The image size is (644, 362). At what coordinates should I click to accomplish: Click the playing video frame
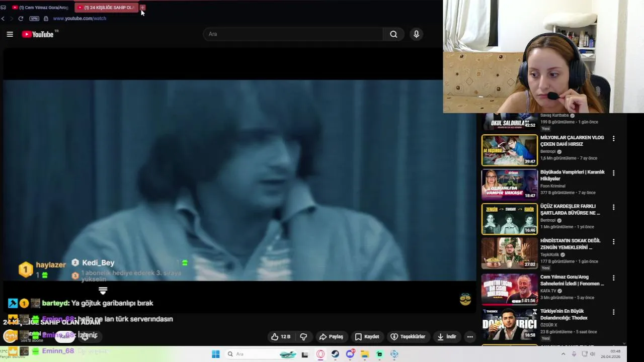click(239, 180)
